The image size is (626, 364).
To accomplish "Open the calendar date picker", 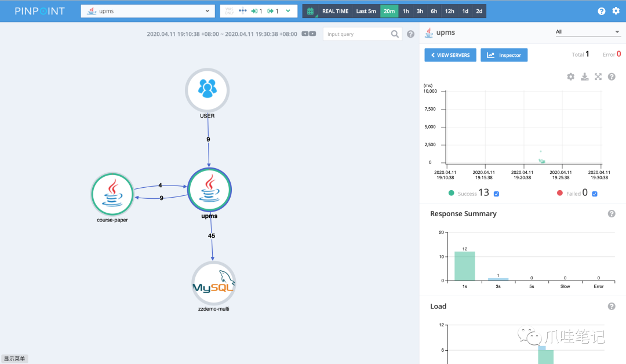I will (x=310, y=11).
